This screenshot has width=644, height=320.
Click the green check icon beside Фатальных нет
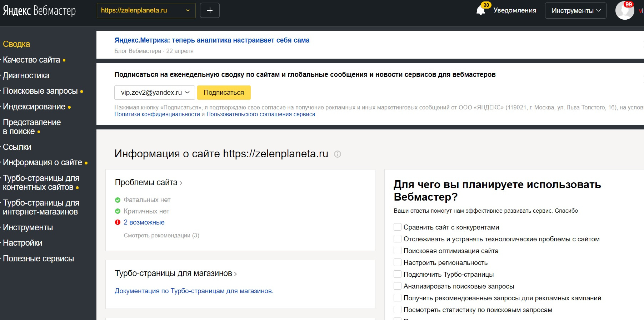(118, 200)
